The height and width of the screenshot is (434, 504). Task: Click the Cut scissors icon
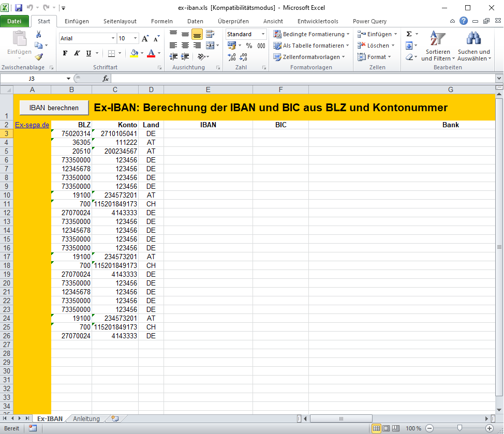click(x=38, y=34)
